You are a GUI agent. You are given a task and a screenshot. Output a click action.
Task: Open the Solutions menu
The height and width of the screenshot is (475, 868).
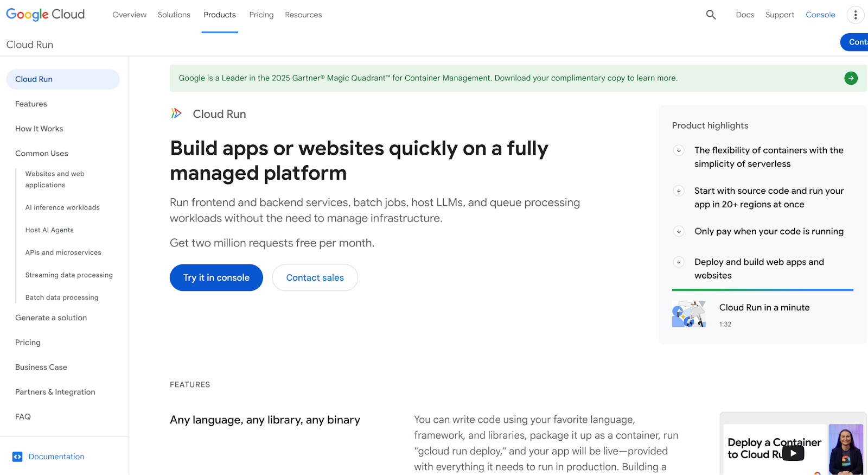(174, 15)
